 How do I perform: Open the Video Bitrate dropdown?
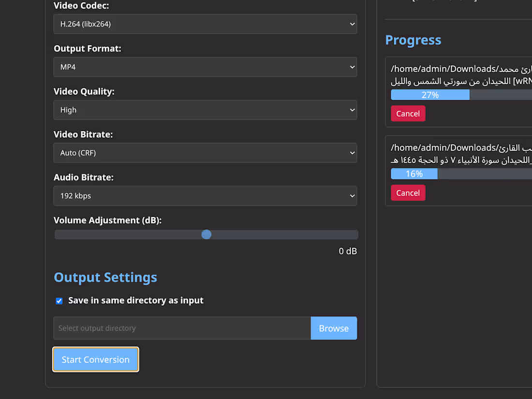pos(205,153)
